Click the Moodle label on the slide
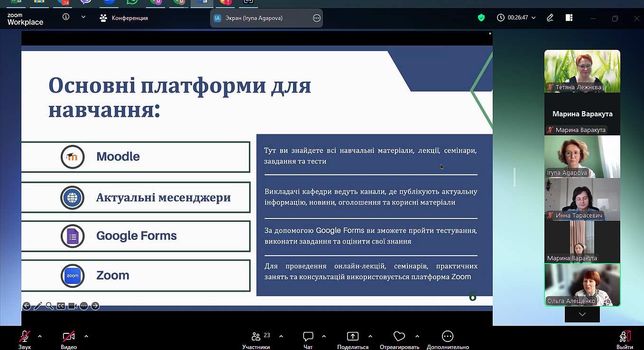This screenshot has width=644, height=350. coord(118,157)
